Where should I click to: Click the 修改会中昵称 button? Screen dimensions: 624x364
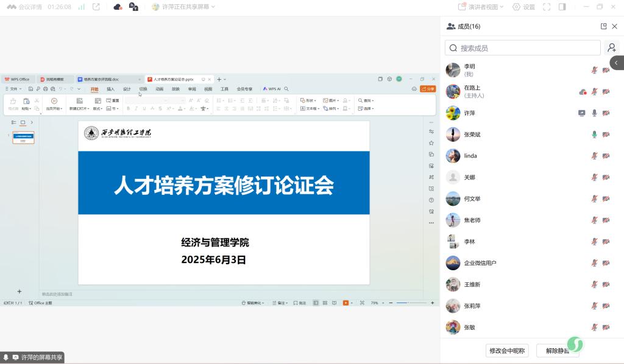tap(507, 351)
